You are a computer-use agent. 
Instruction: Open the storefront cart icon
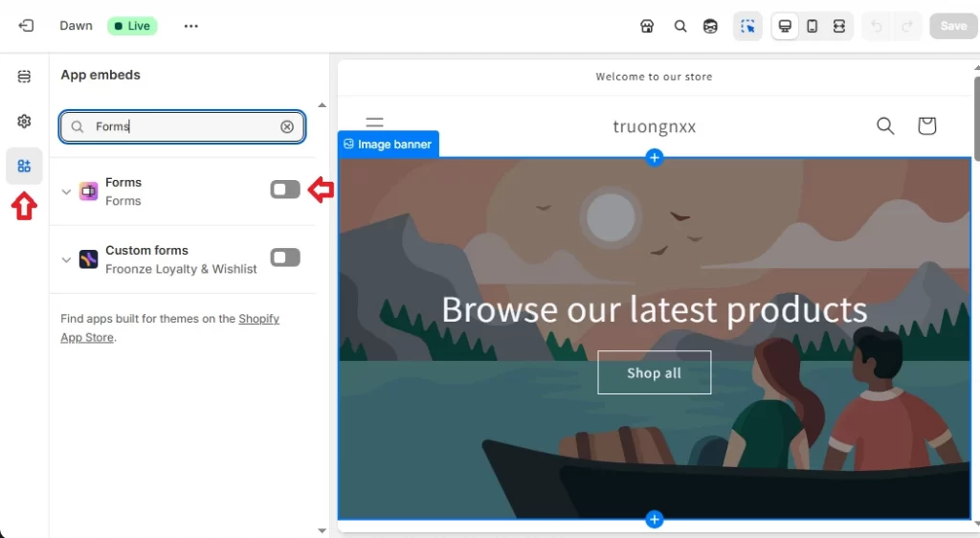[x=926, y=125]
